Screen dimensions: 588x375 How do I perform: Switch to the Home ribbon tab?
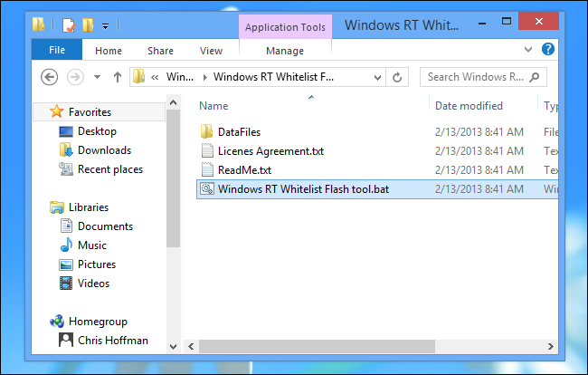point(109,51)
